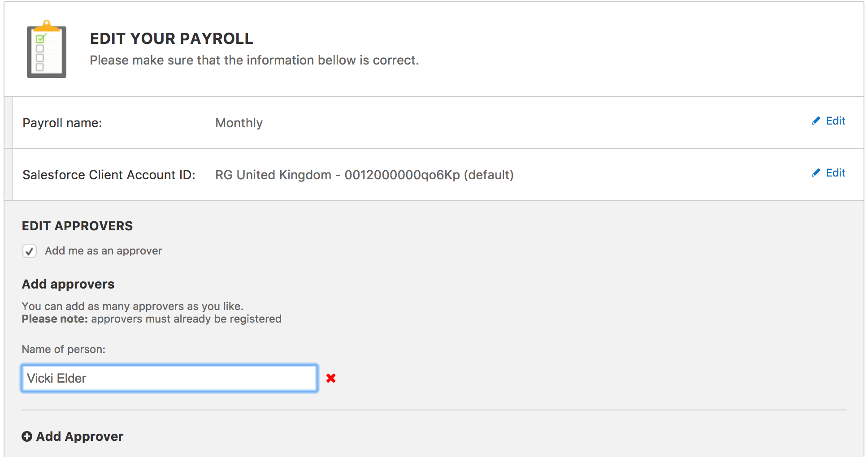Screen dimensions: 868x457
Task: Open Edit link for Salesforce Client Account ID
Action: point(835,173)
